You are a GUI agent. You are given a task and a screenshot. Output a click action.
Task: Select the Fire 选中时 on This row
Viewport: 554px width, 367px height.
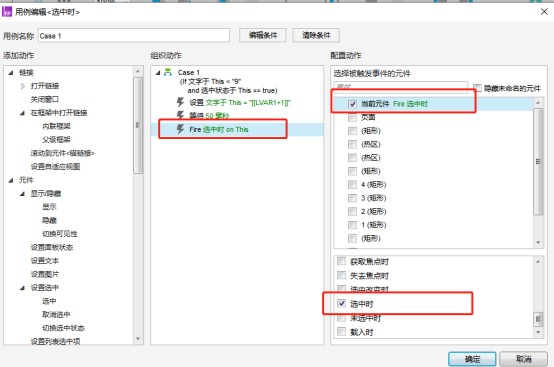click(237, 129)
